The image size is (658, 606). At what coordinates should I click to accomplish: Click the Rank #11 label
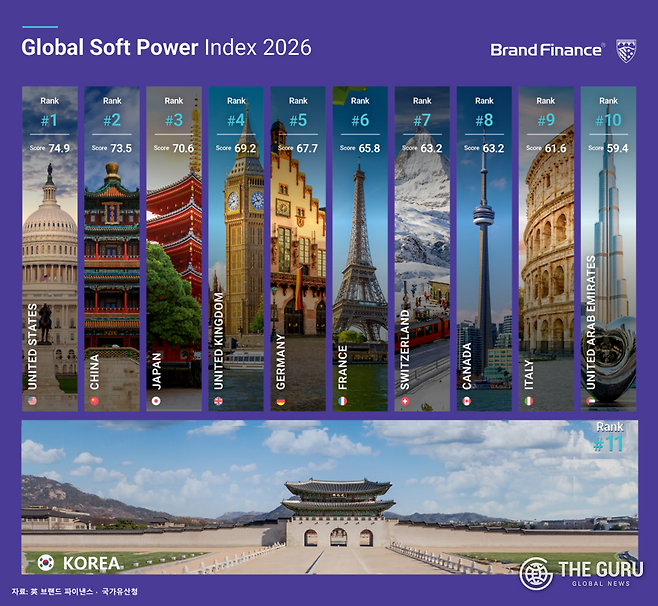coord(607,438)
